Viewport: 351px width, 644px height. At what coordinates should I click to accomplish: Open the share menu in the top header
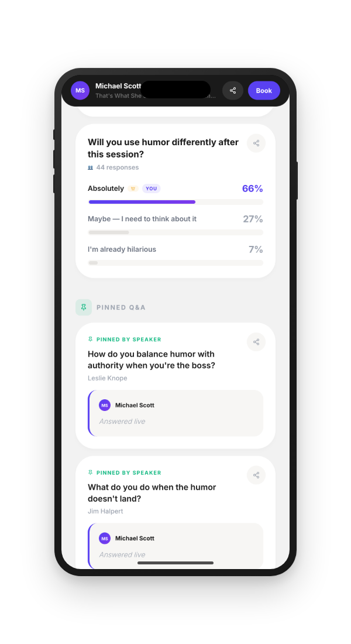coord(232,90)
